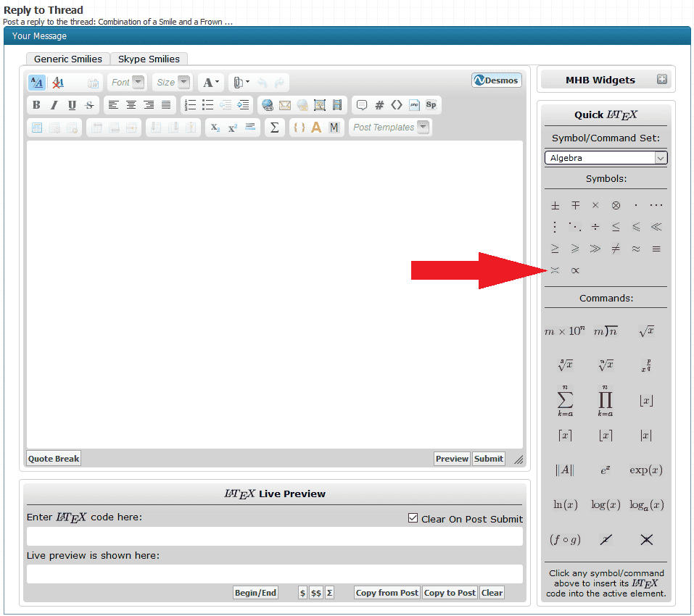Switch to the Generic Smilies tab
Image resolution: width=694 pixels, height=616 pixels.
point(68,59)
